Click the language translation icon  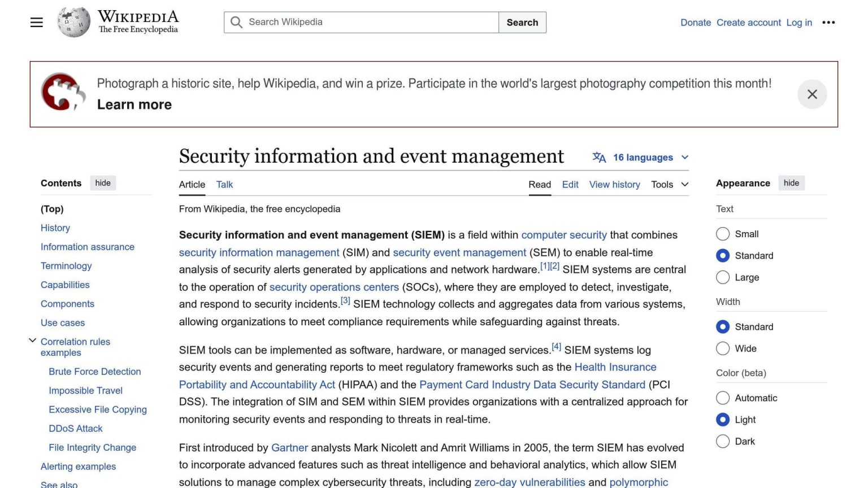(x=599, y=158)
